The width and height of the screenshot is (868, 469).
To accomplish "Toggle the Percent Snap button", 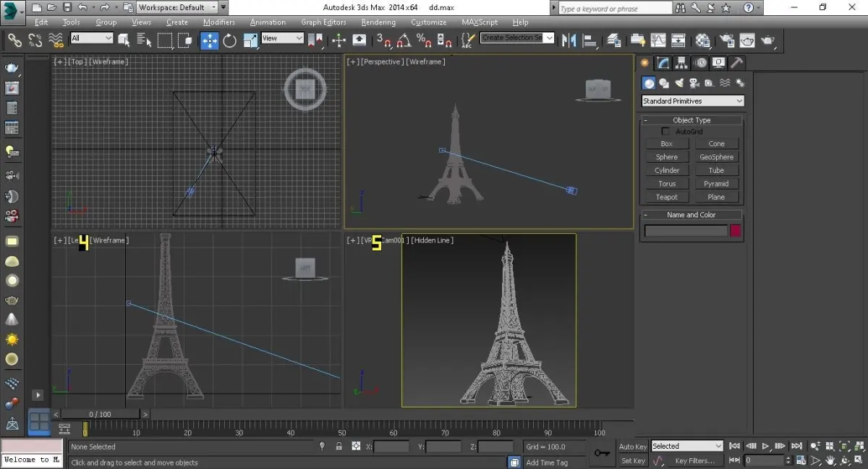I will point(422,40).
